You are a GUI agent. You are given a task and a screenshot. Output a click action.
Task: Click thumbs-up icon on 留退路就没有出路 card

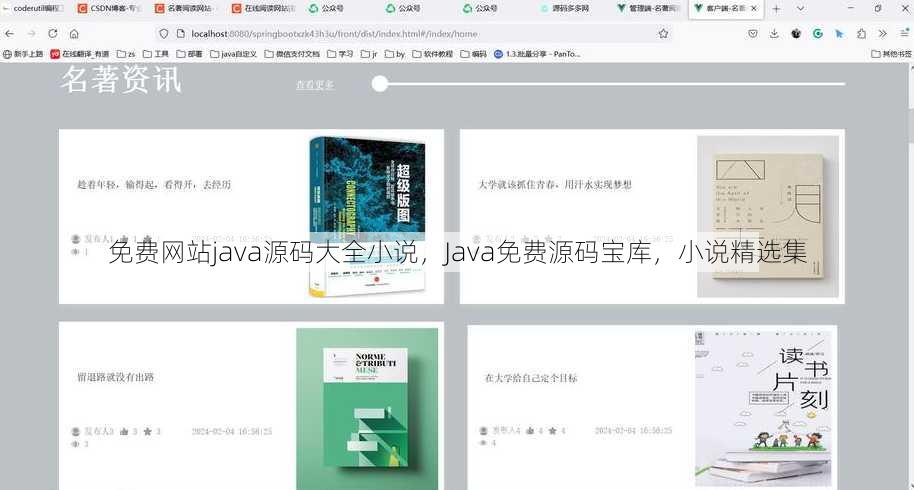click(124, 432)
